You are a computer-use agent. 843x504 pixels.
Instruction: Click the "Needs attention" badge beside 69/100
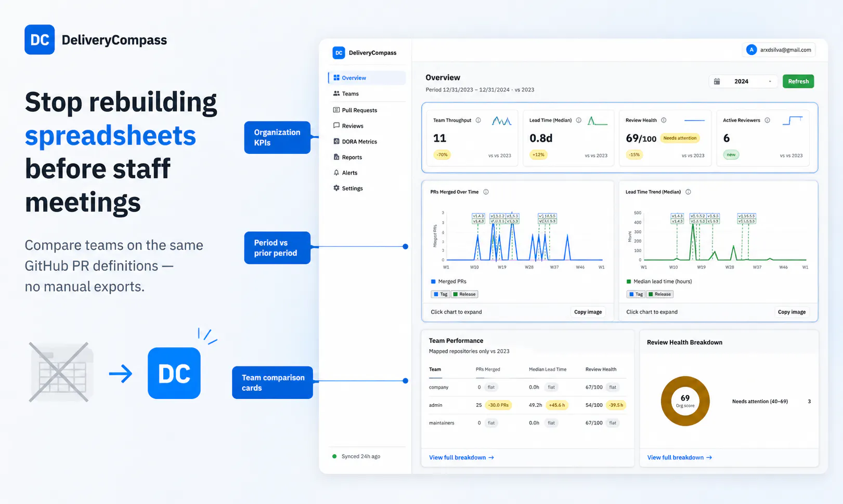tap(680, 138)
